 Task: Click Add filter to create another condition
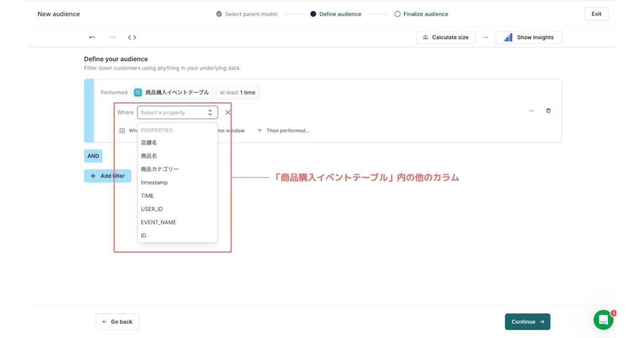[x=107, y=176]
